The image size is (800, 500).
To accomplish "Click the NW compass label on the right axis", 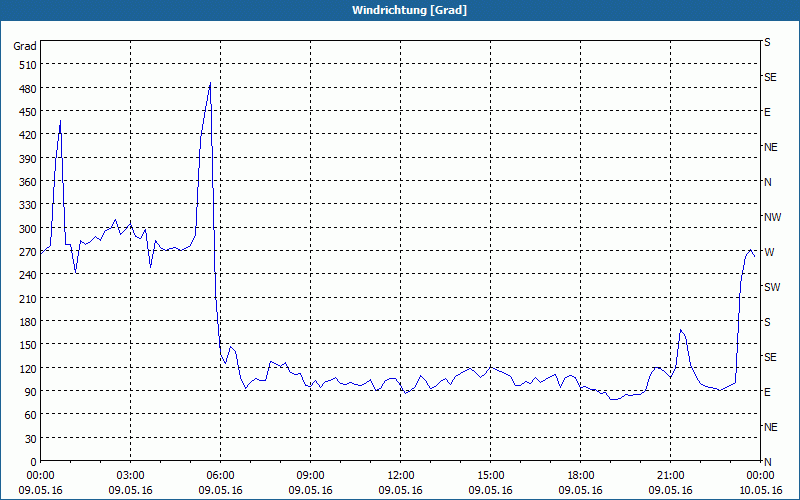I will [x=772, y=217].
